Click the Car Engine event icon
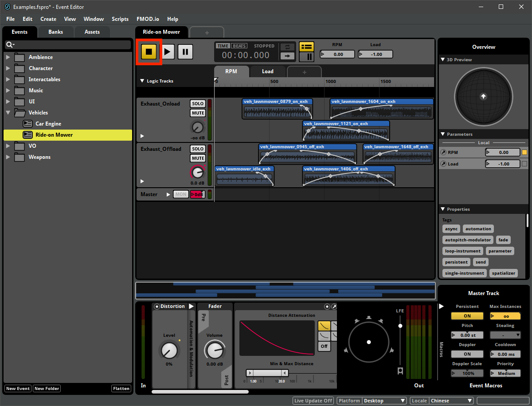The width and height of the screenshot is (532, 406). [27, 123]
